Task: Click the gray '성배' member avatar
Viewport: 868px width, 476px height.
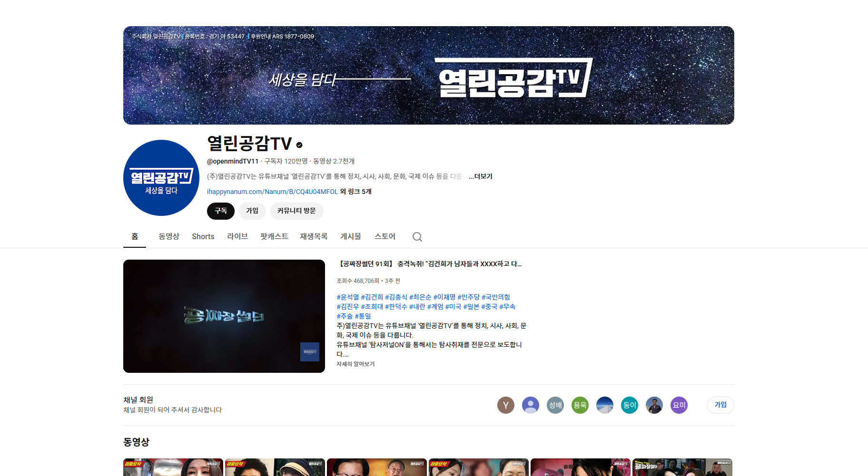Action: 555,405
